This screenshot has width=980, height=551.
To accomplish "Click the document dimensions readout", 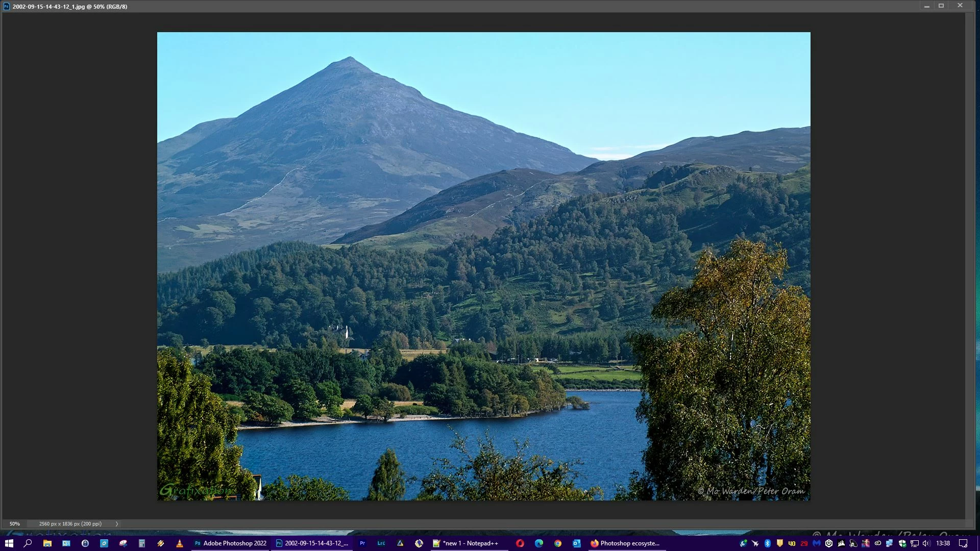I will pos(70,524).
